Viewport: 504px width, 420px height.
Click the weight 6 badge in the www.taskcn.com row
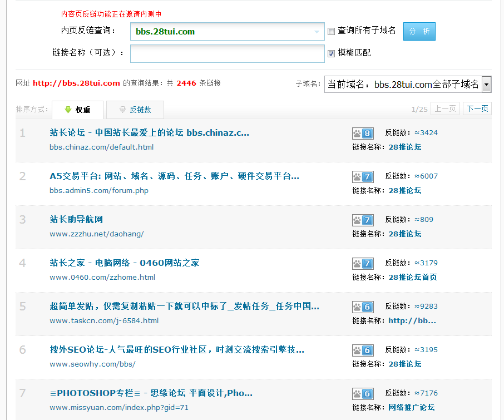pyautogui.click(x=363, y=307)
